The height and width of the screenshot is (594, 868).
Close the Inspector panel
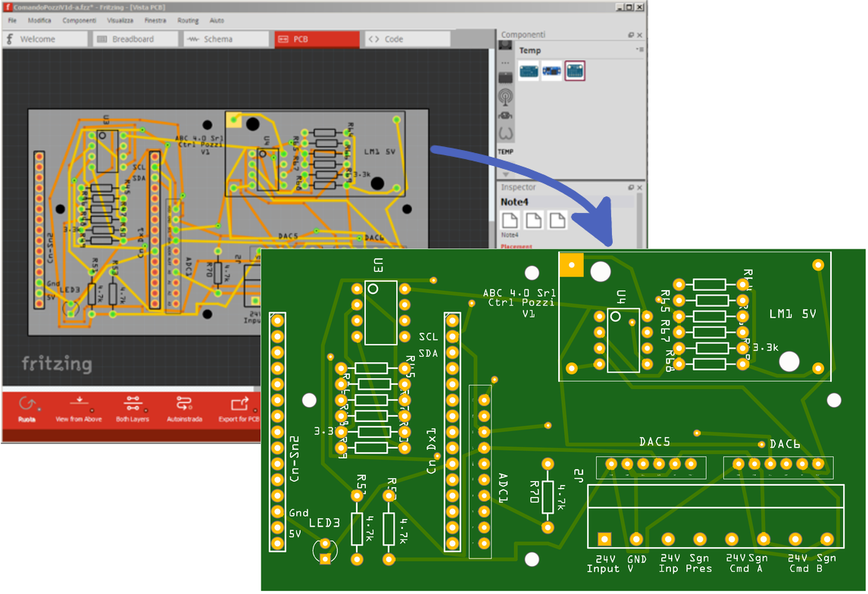(639, 188)
